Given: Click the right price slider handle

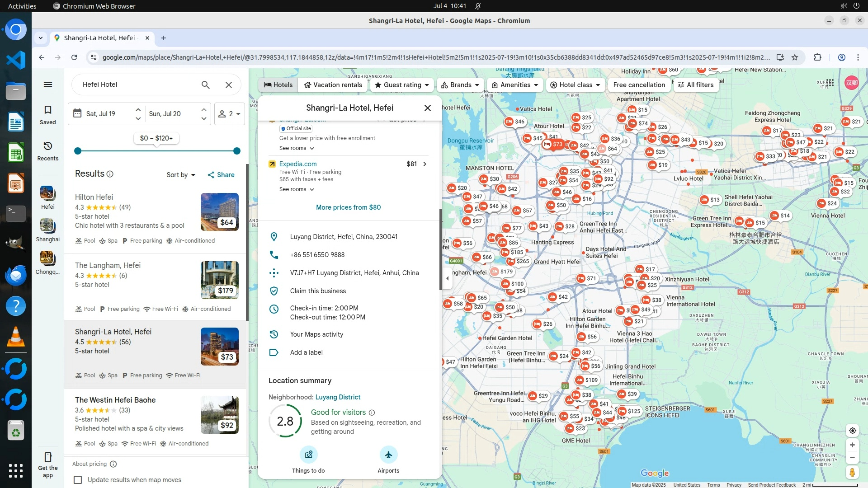Looking at the screenshot, I should click(236, 151).
